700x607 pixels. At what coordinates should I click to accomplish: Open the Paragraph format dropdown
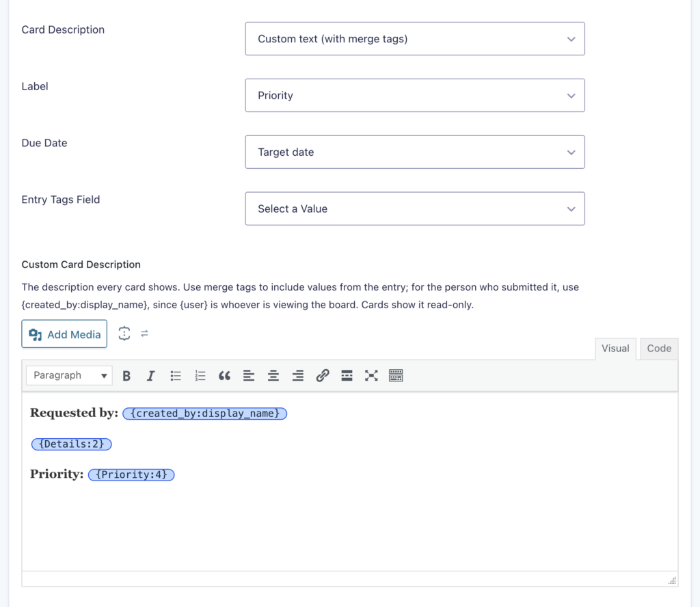69,375
